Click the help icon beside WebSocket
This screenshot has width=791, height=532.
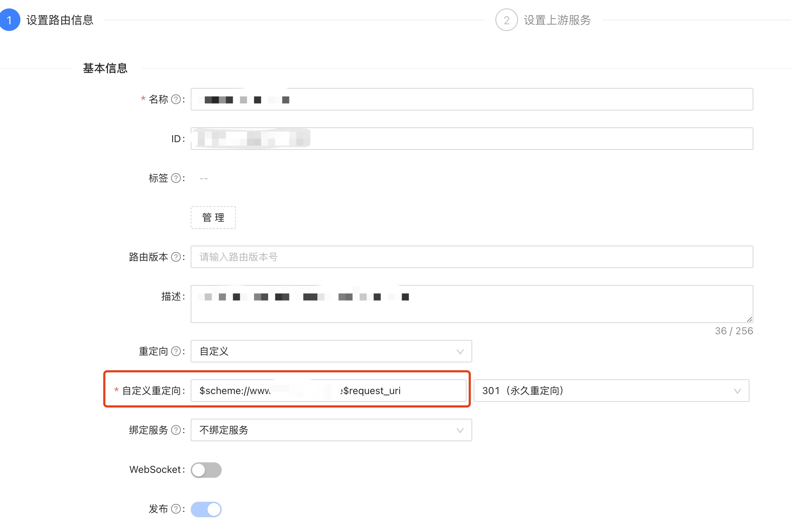177,470
